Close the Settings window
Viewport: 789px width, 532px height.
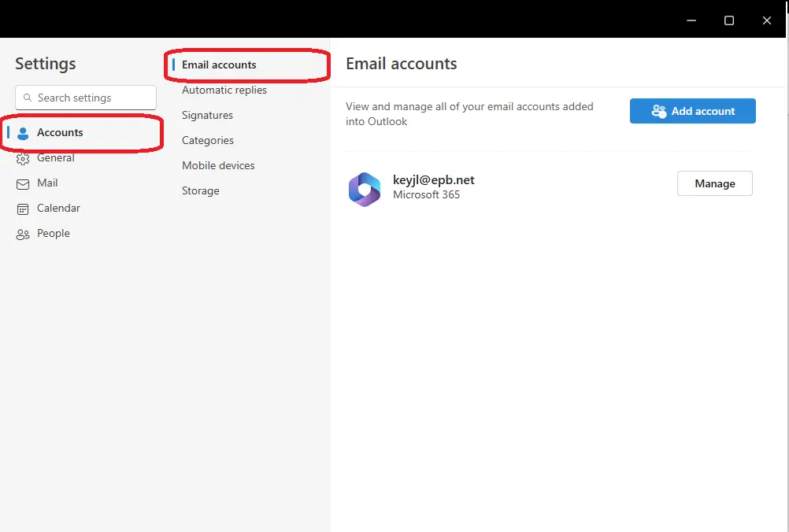(x=767, y=20)
